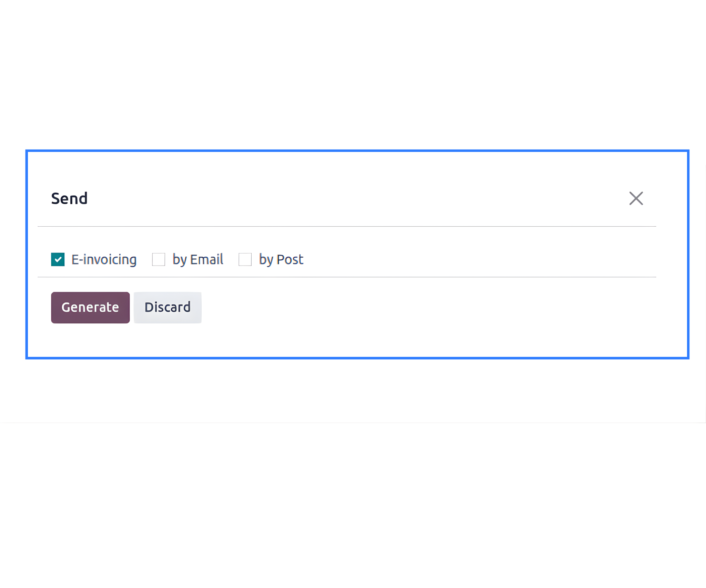Tick the empty by Post checkbox square
The width and height of the screenshot is (706, 588).
tap(245, 259)
